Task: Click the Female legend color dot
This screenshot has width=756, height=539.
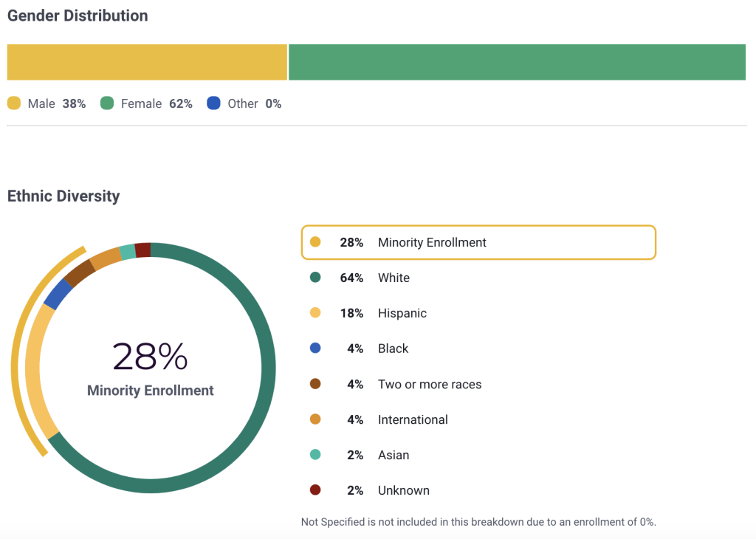Action: pos(109,103)
